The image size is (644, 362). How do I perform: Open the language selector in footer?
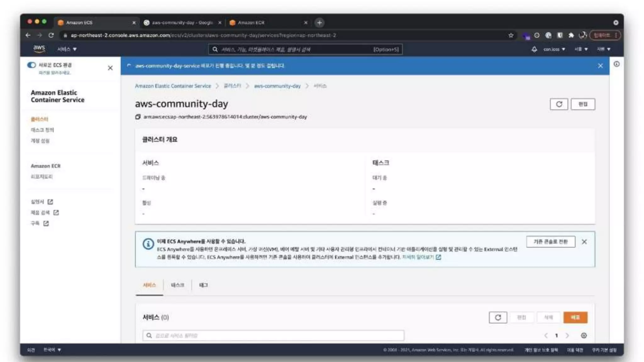tap(52, 350)
